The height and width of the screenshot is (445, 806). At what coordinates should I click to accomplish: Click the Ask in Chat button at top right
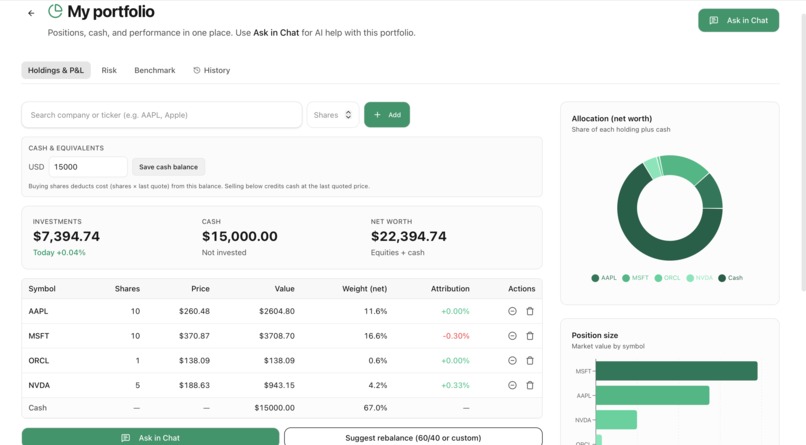click(738, 21)
